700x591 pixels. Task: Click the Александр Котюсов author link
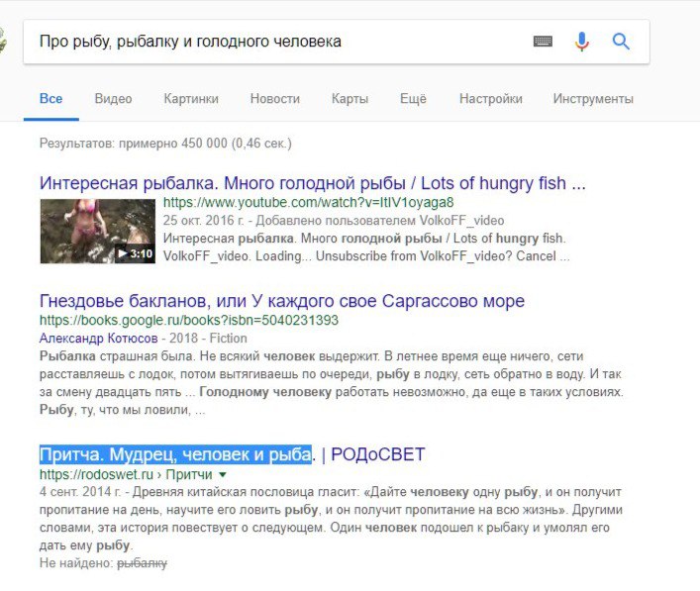click(99, 339)
